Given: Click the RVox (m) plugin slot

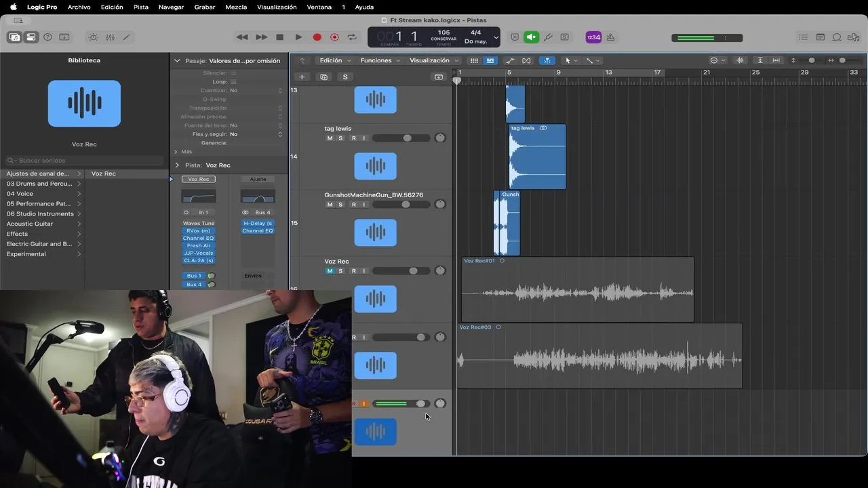Looking at the screenshot, I should pos(199,231).
